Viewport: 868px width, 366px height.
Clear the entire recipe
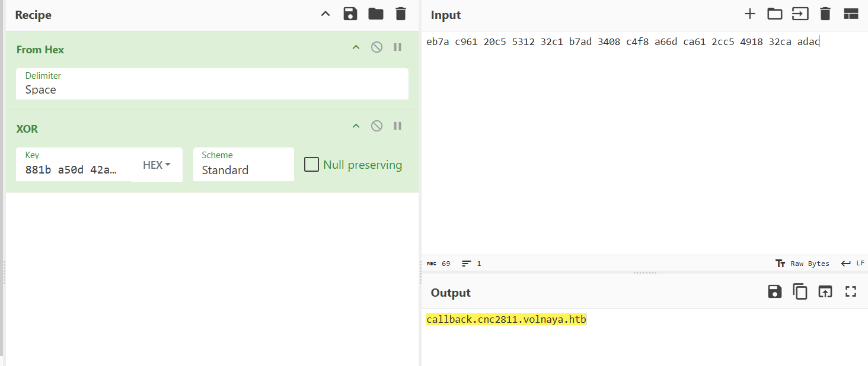coord(400,14)
